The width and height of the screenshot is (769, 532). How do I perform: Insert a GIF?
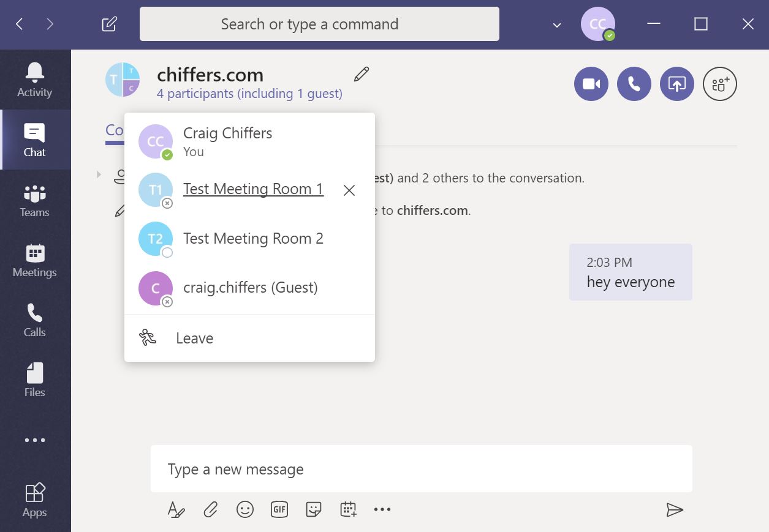point(279,509)
